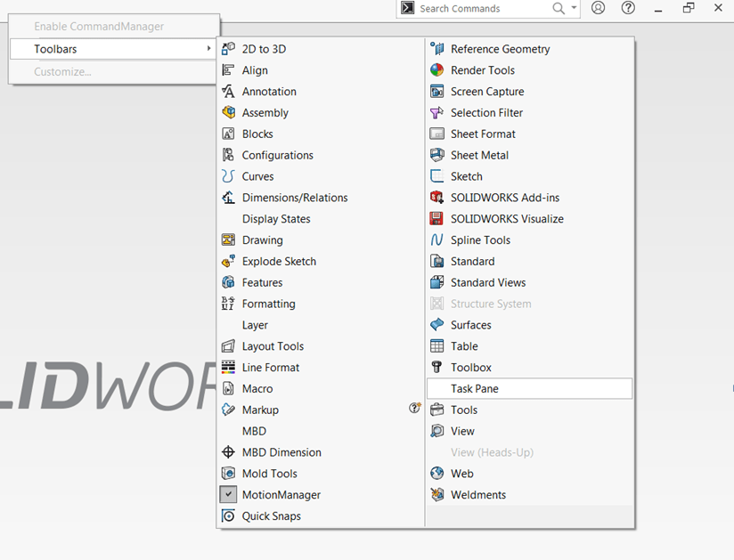Click the Markup help tooltip badge
734x560 pixels.
pyautogui.click(x=415, y=408)
